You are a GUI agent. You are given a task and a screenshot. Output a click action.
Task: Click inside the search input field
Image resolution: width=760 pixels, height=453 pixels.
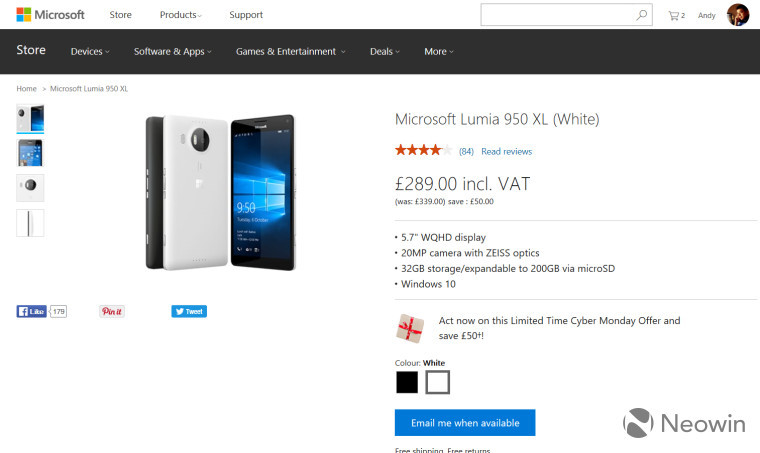click(557, 15)
